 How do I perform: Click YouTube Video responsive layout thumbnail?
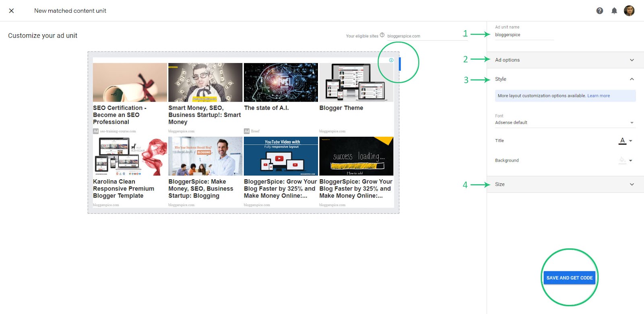[x=281, y=156]
